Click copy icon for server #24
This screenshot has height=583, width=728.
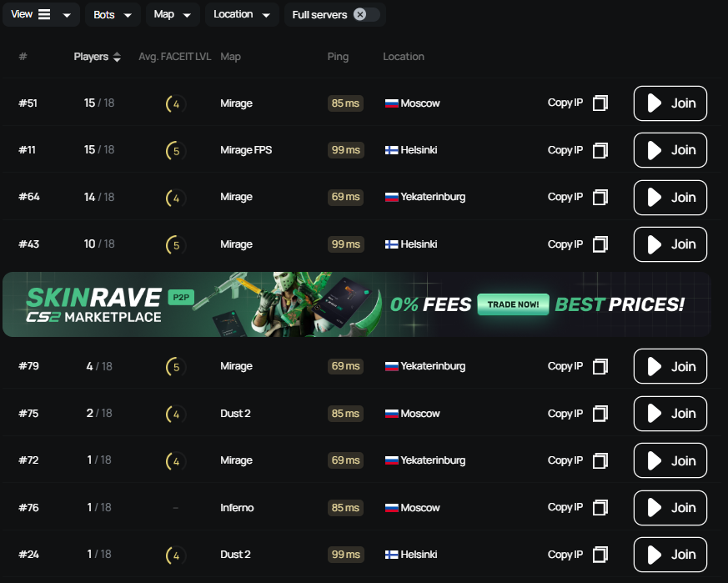(600, 555)
